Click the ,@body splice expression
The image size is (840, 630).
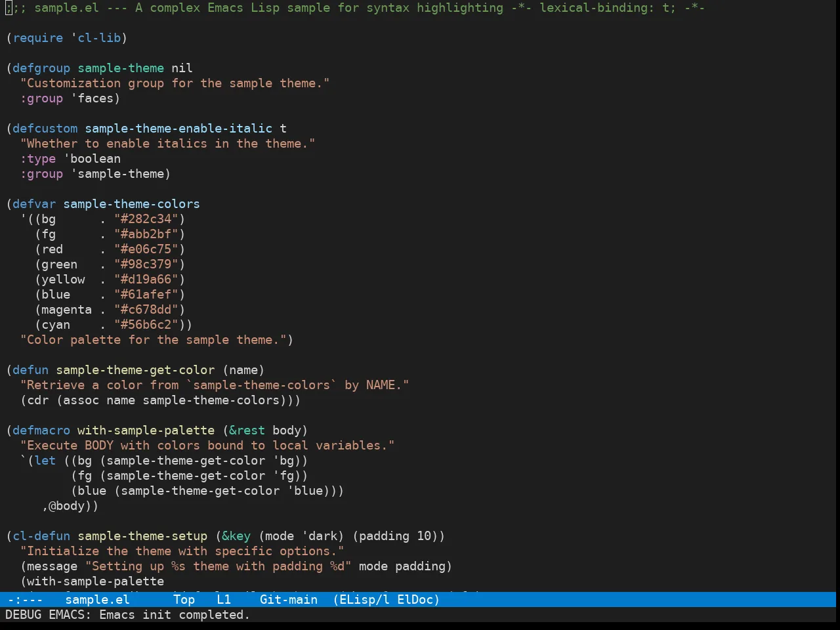[67, 506]
